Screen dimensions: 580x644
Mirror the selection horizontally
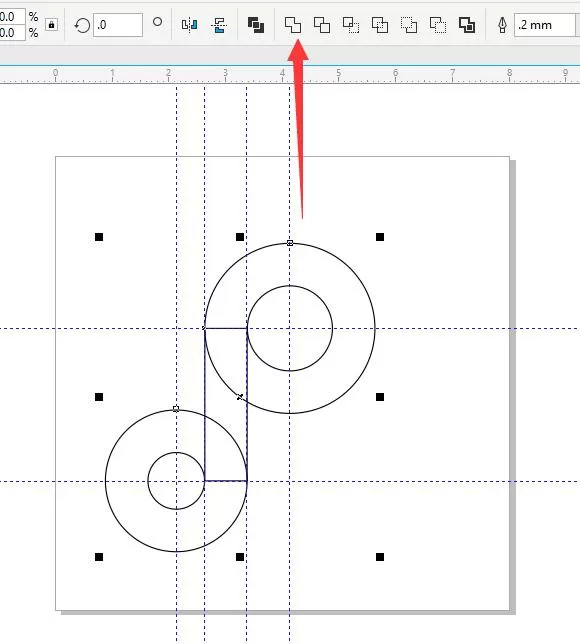pyautogui.click(x=190, y=25)
